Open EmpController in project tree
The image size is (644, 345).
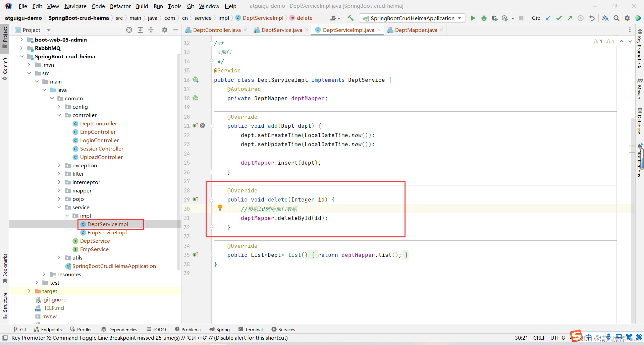98,132
